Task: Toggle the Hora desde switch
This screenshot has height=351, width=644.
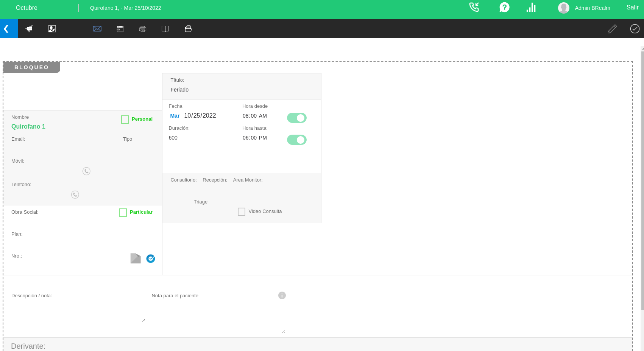Action: point(297,118)
